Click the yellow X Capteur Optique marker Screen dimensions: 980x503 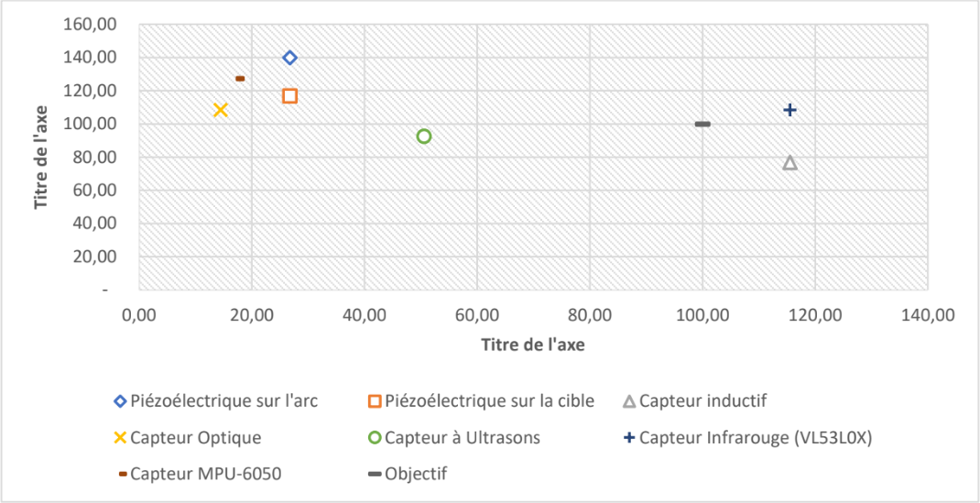click(220, 109)
